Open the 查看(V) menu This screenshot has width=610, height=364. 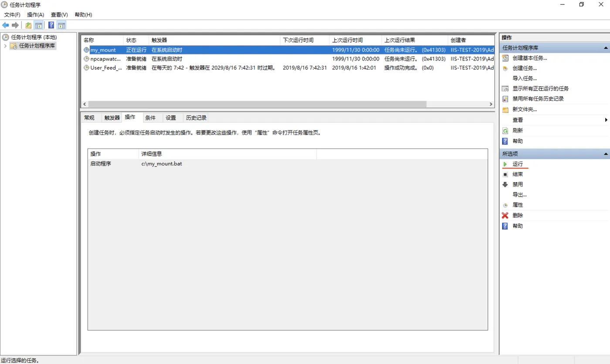pos(59,15)
